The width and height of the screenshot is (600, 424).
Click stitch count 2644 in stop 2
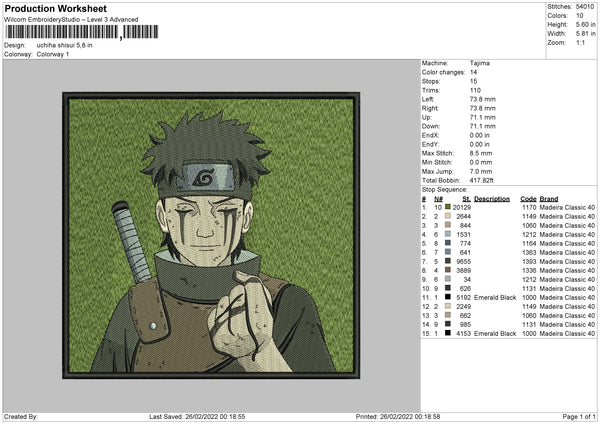[463, 216]
